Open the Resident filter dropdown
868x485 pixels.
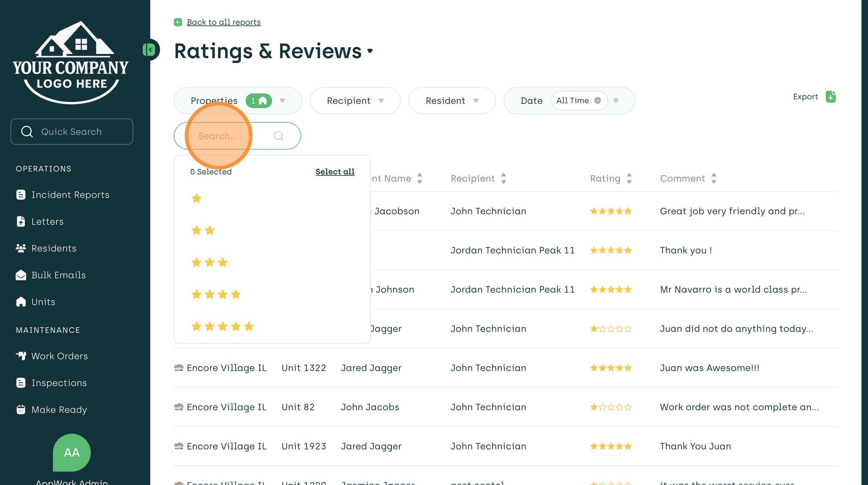[452, 101]
